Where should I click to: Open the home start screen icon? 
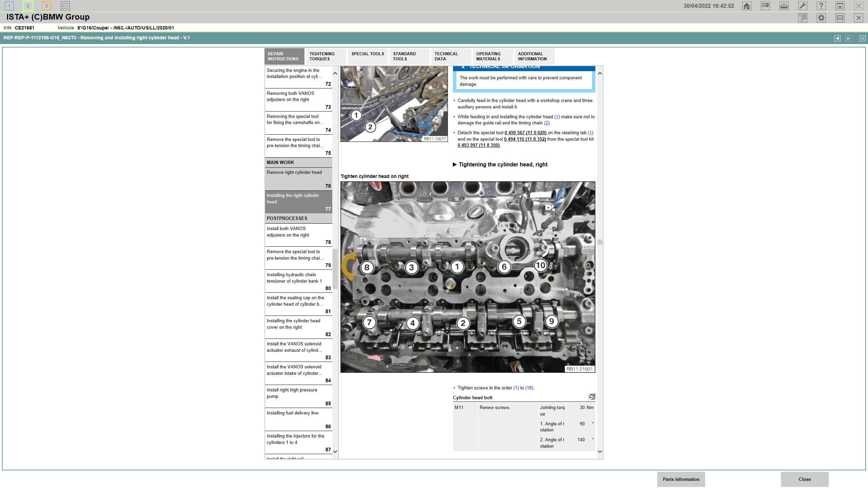[747, 6]
